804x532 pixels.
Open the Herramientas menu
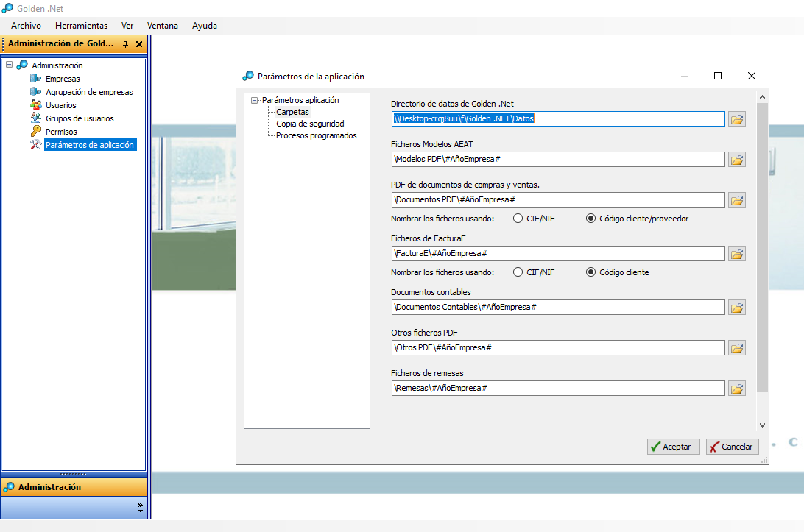click(x=81, y=26)
